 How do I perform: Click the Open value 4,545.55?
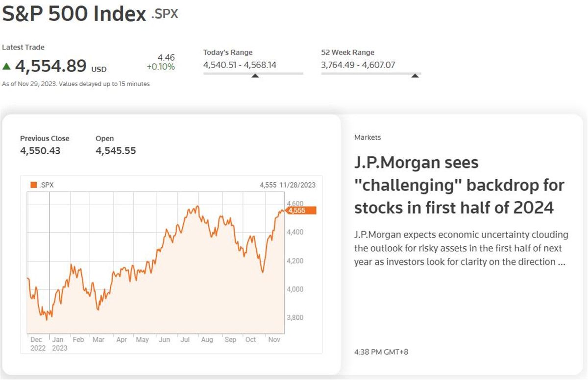(x=116, y=151)
